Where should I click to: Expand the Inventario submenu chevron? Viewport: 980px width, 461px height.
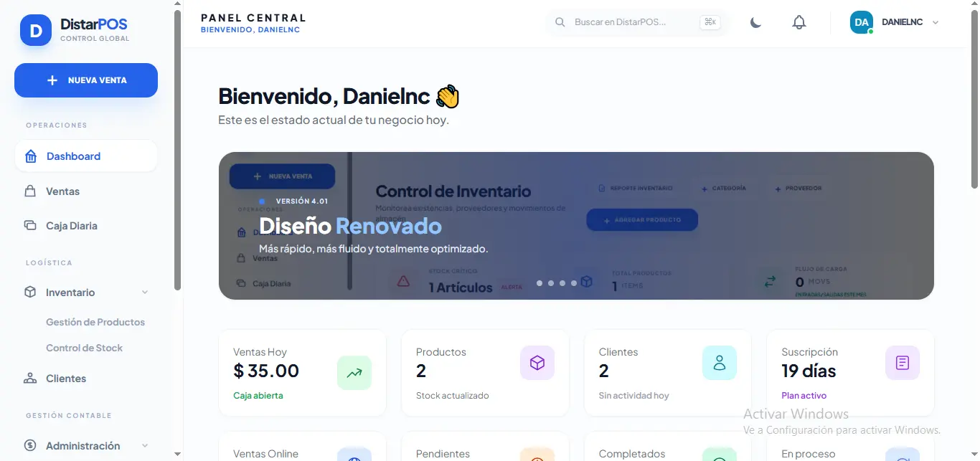click(x=146, y=292)
